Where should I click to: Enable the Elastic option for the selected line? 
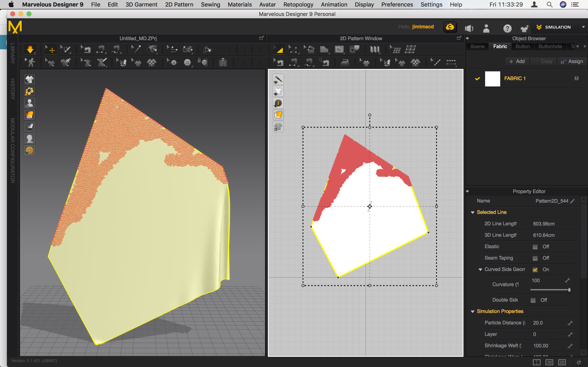tap(535, 247)
